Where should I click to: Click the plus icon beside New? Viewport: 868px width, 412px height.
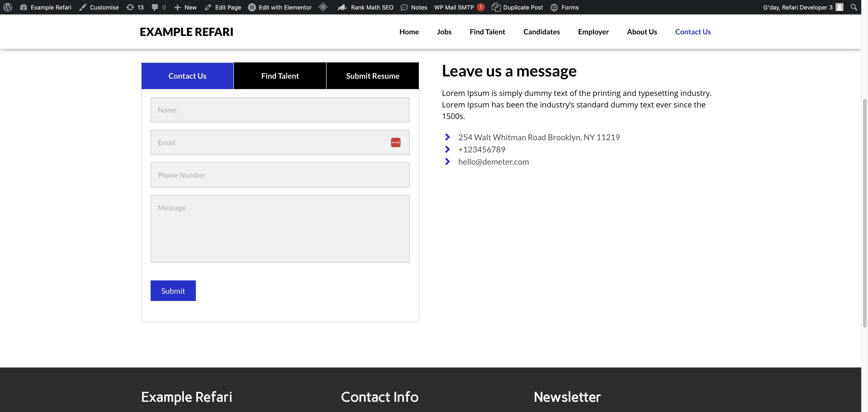[x=178, y=7]
